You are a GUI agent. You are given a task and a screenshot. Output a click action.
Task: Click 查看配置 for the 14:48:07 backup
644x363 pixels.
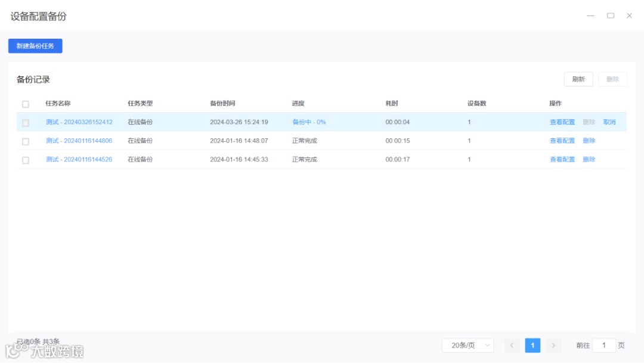pyautogui.click(x=562, y=141)
